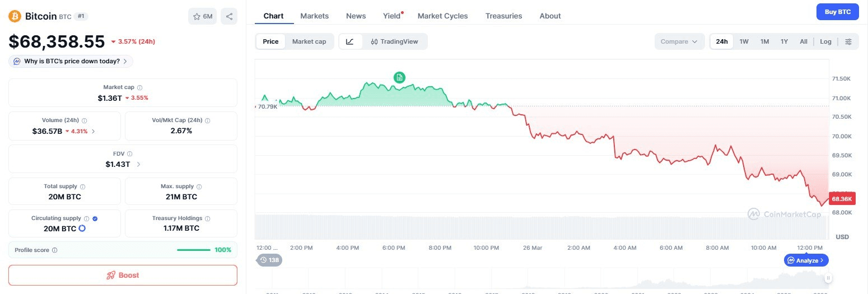Switch to line chart icon view
The image size is (868, 294).
(350, 41)
